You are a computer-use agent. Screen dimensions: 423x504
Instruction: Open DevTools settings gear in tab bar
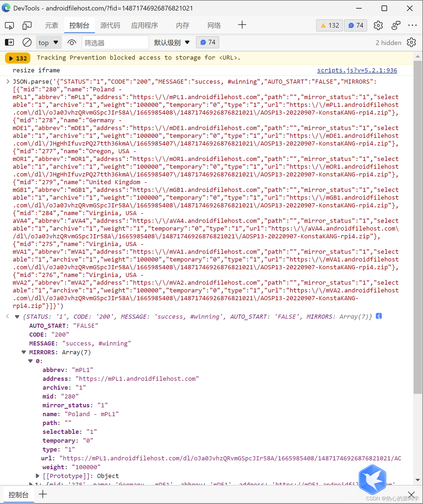(x=378, y=25)
